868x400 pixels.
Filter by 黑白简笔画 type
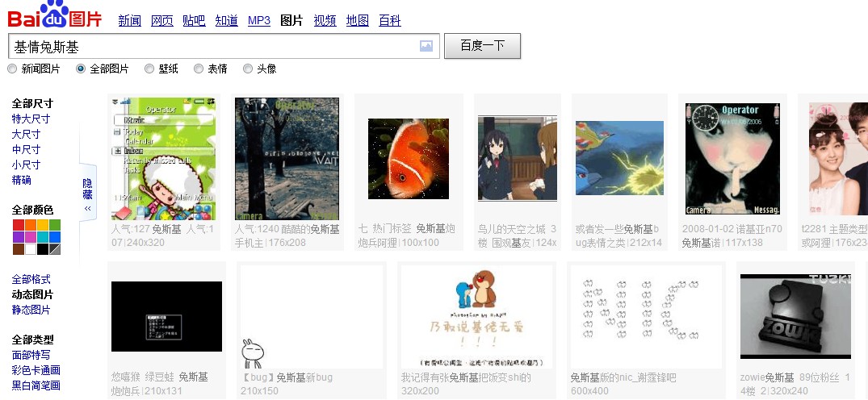click(36, 385)
